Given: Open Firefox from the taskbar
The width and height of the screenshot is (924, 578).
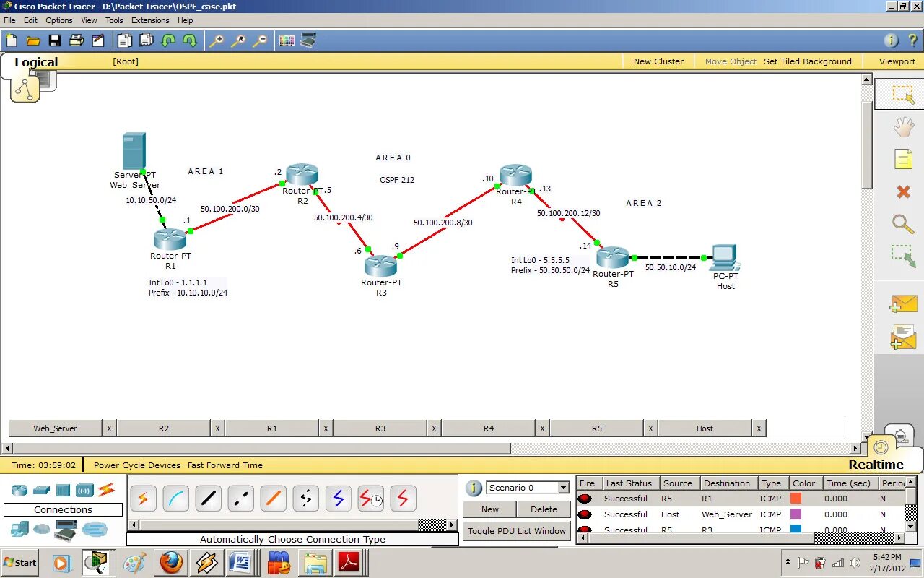Looking at the screenshot, I should [171, 562].
